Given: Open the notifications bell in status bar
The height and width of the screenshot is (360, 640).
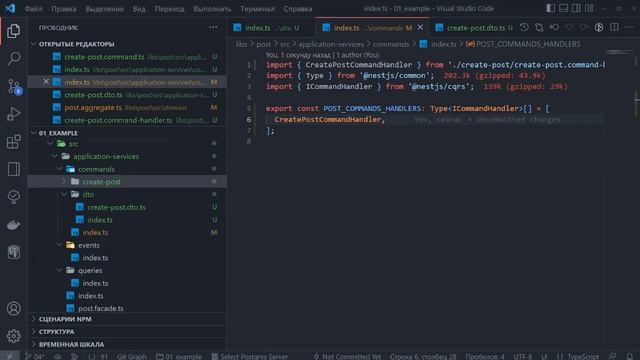Looking at the screenshot, I should point(629,356).
